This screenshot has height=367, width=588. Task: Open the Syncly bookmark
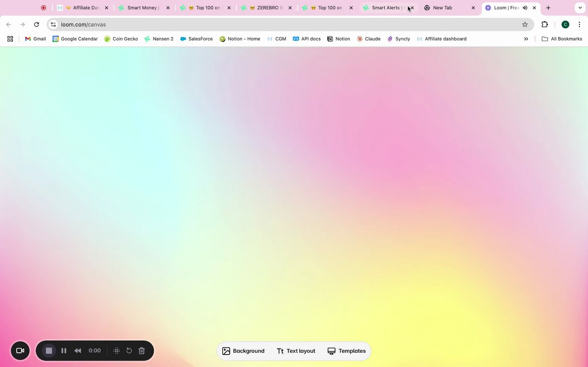tap(399, 39)
